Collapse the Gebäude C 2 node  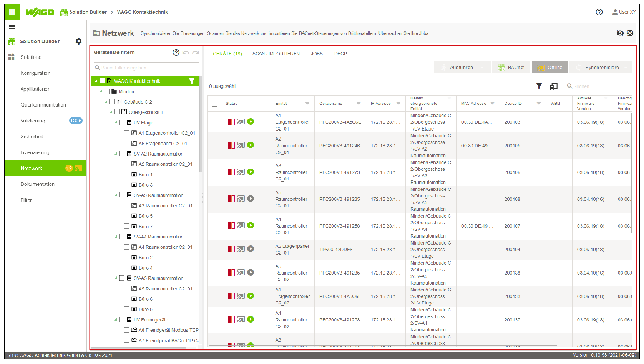pyautogui.click(x=106, y=102)
